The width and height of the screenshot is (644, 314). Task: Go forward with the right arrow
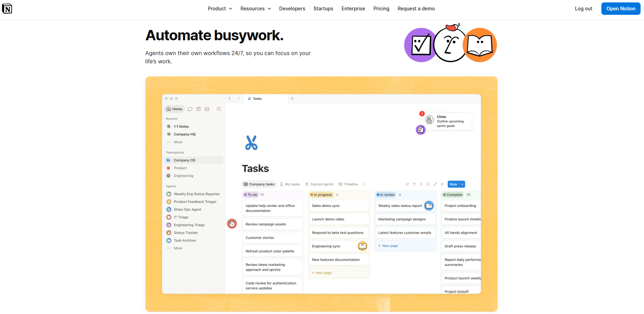[239, 99]
